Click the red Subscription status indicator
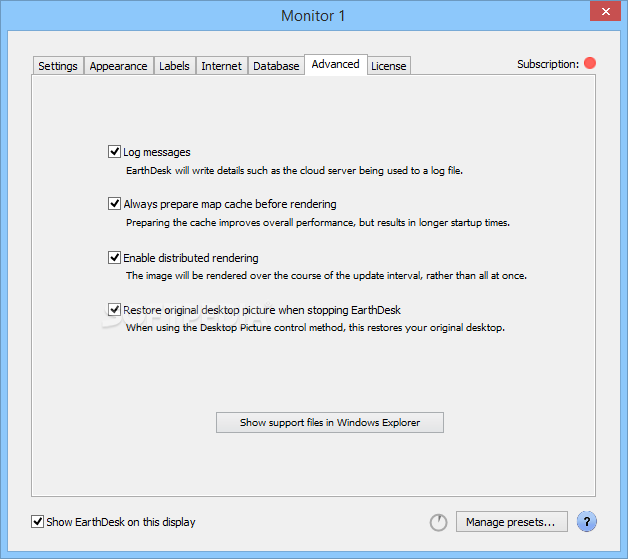 [590, 63]
